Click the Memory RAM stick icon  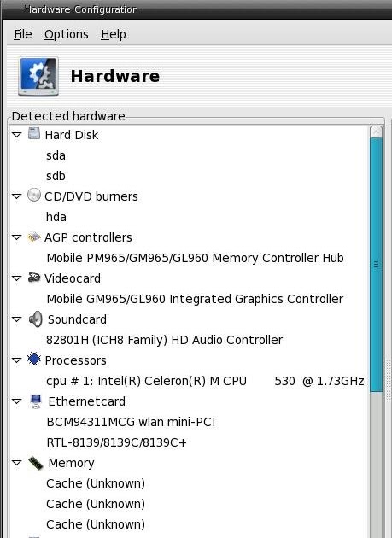point(36,463)
